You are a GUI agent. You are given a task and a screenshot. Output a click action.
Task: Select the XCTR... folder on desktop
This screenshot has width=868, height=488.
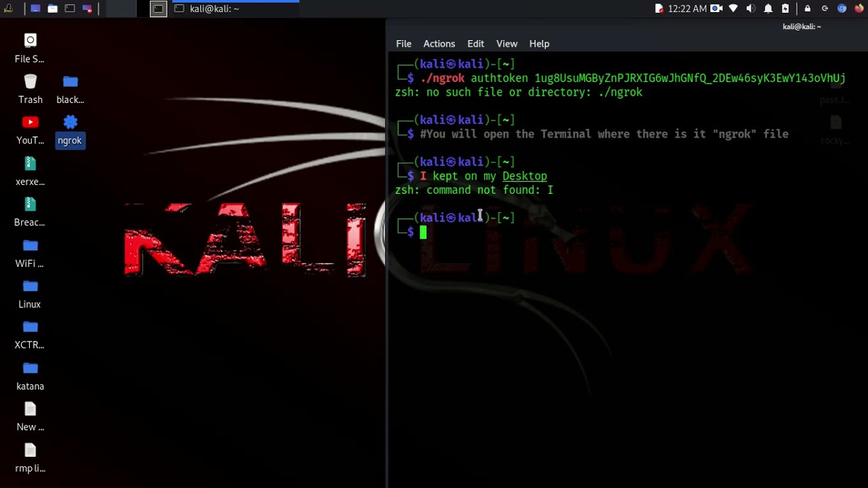point(30,335)
